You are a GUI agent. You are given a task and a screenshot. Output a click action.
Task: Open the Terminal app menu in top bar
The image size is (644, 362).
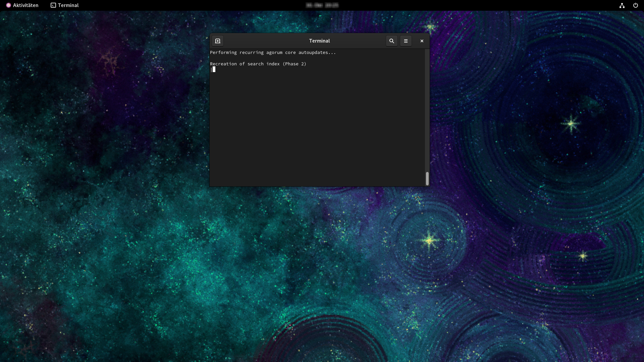pyautogui.click(x=65, y=5)
